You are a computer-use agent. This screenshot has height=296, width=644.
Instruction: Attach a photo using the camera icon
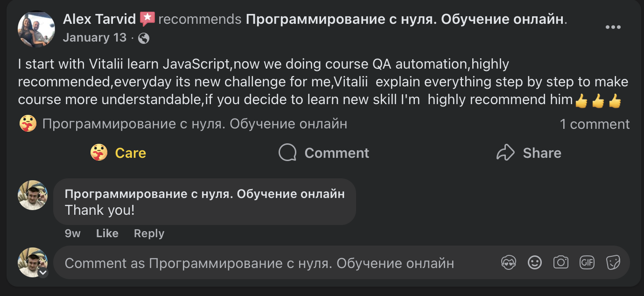point(561,263)
